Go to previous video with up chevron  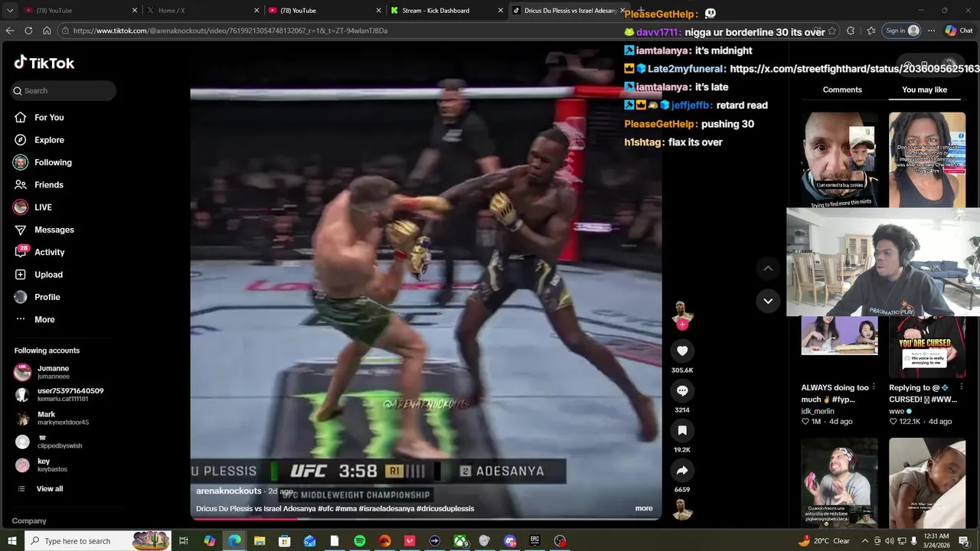click(768, 269)
